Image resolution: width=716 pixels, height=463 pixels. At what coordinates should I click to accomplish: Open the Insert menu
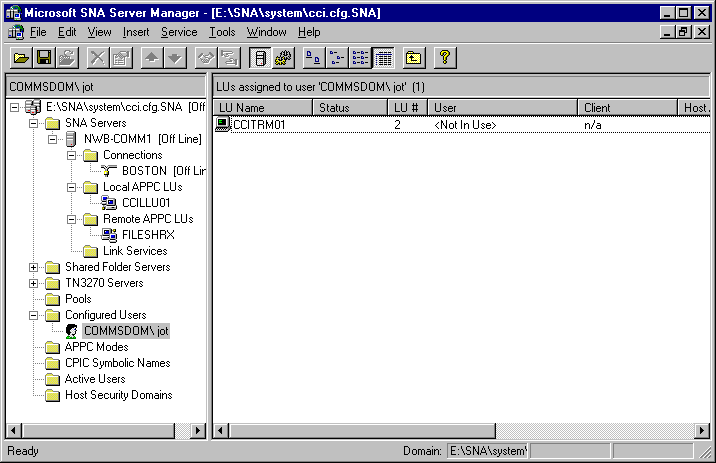pyautogui.click(x=136, y=32)
